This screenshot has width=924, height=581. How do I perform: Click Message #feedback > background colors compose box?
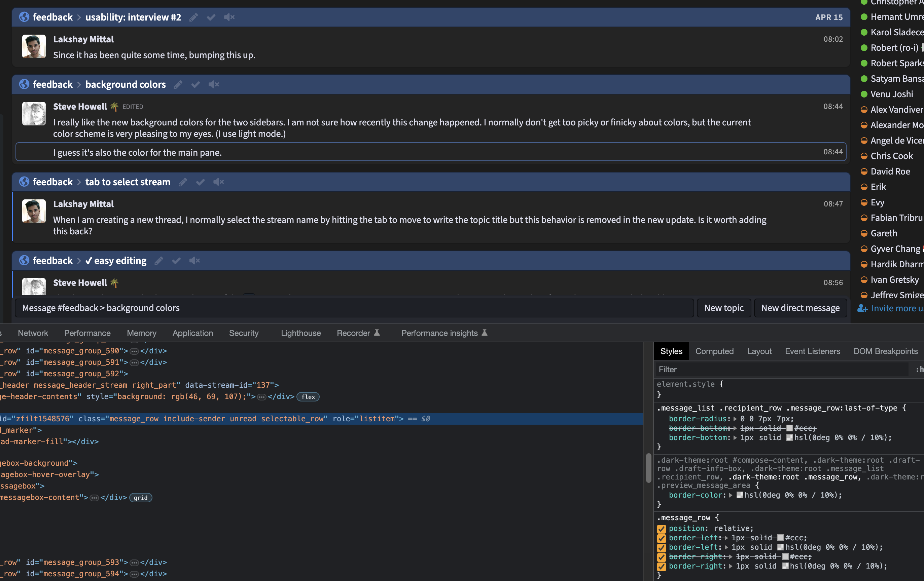tap(354, 308)
